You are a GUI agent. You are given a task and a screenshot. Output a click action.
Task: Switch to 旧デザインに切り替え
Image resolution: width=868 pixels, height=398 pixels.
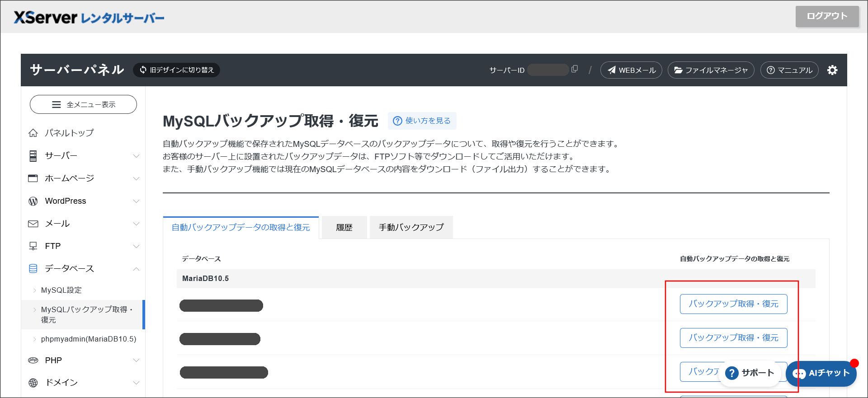tap(176, 70)
